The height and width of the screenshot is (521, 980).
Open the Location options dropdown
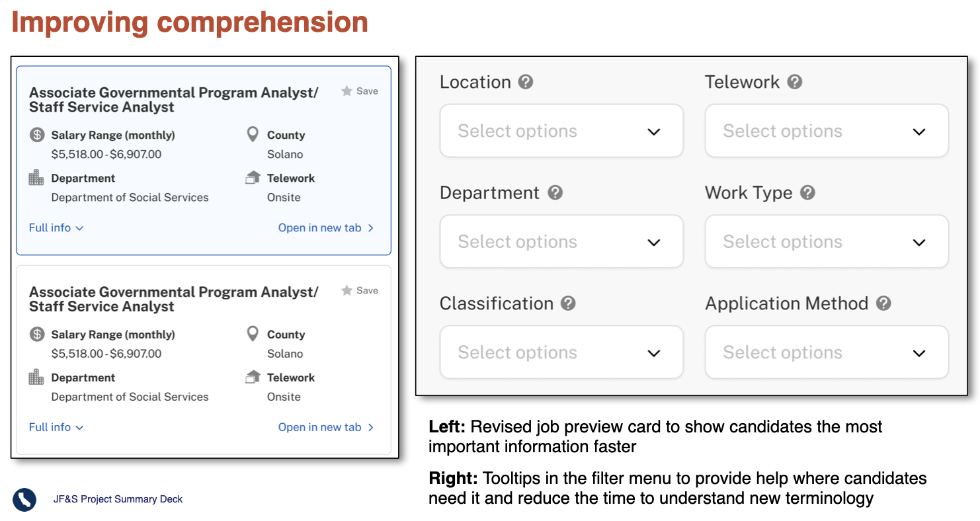click(x=561, y=130)
